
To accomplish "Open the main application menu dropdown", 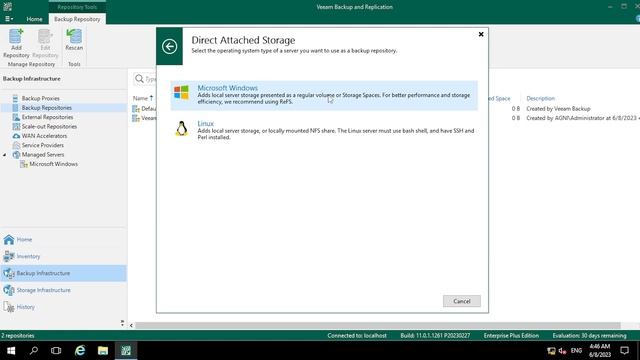I will click(9, 19).
